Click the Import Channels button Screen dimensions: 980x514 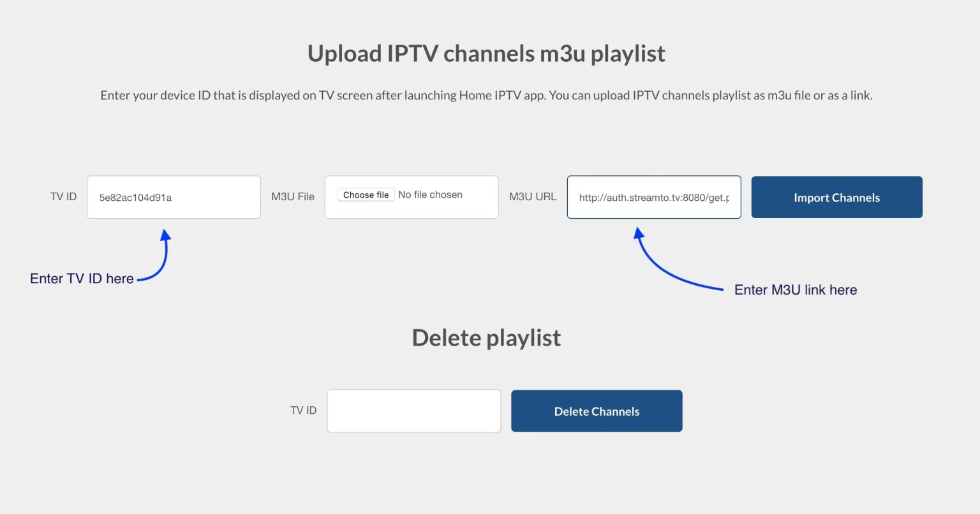point(836,197)
